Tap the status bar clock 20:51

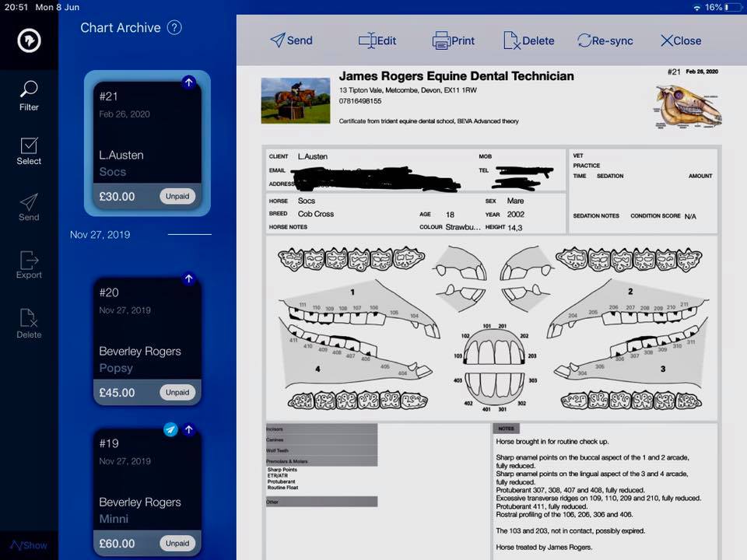(16, 7)
